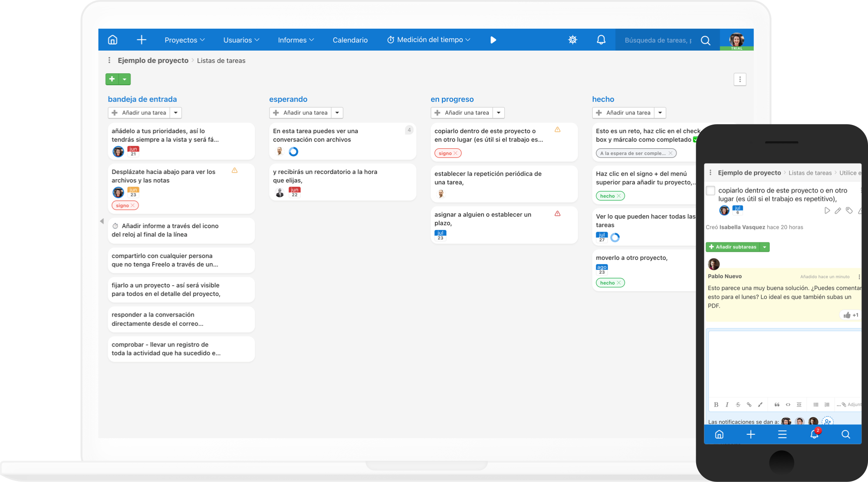Insert bulleted list in phone comment editor
This screenshot has height=482, width=868.
click(x=816, y=404)
